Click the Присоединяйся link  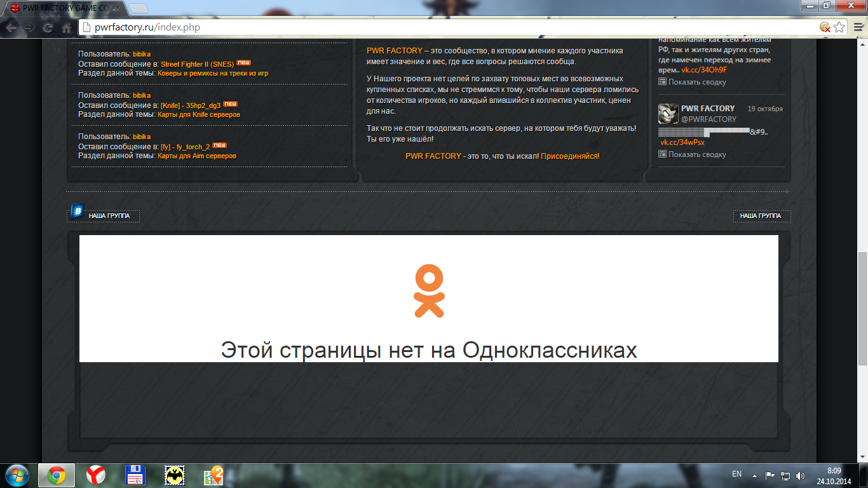coord(569,156)
